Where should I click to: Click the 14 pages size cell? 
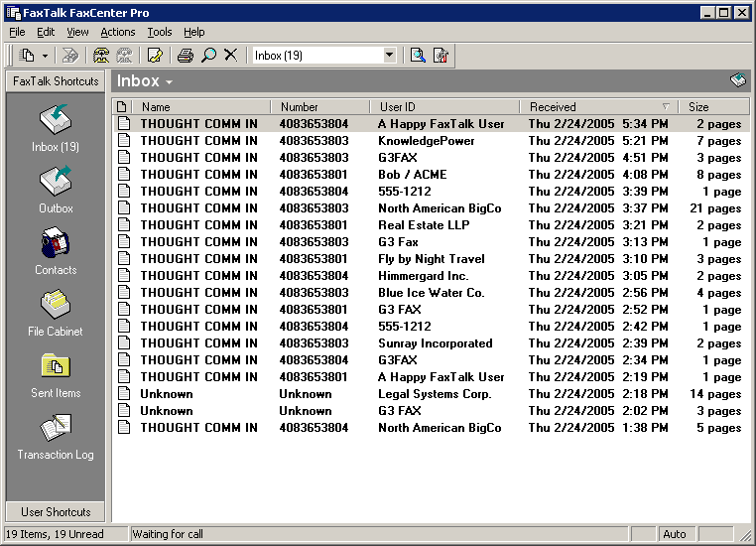(x=715, y=394)
